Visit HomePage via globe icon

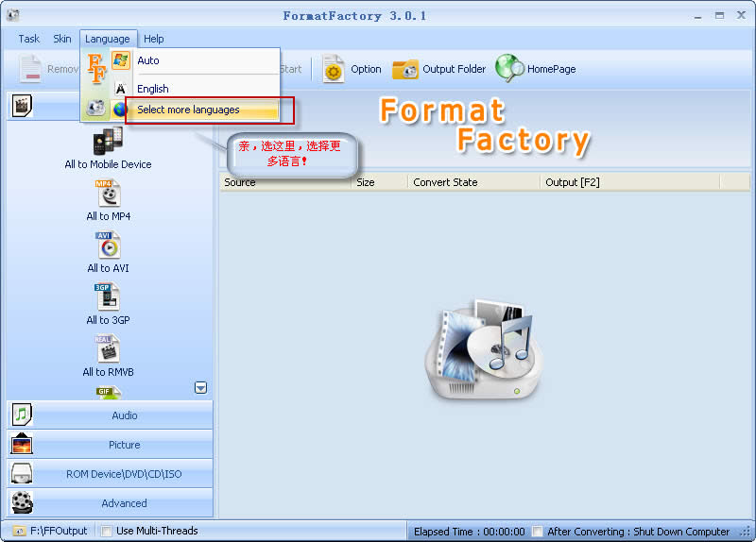(x=509, y=68)
